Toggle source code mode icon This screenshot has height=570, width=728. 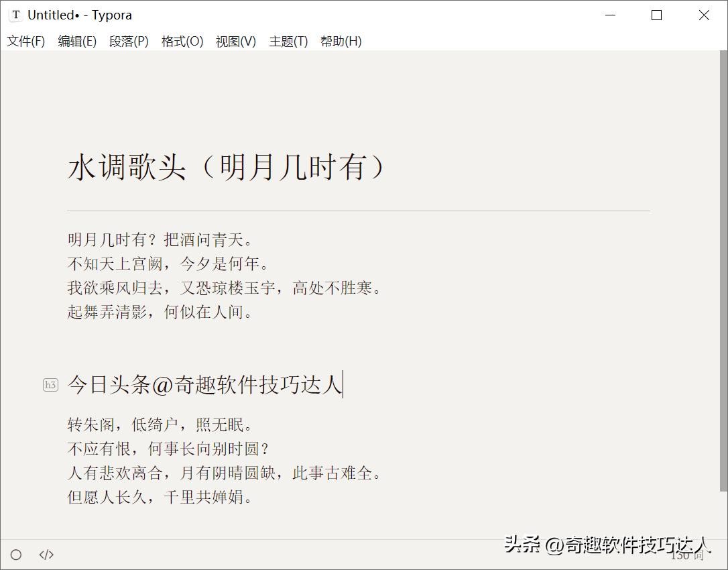coord(46,555)
